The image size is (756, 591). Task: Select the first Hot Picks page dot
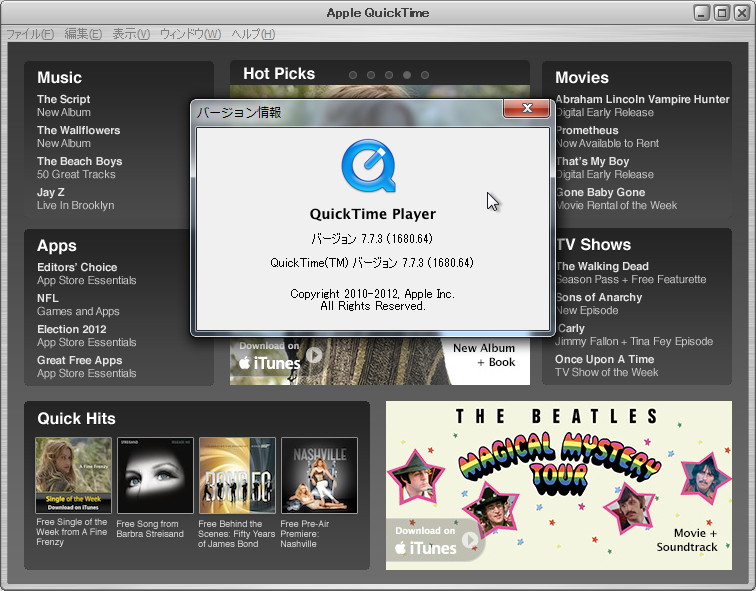pos(353,75)
